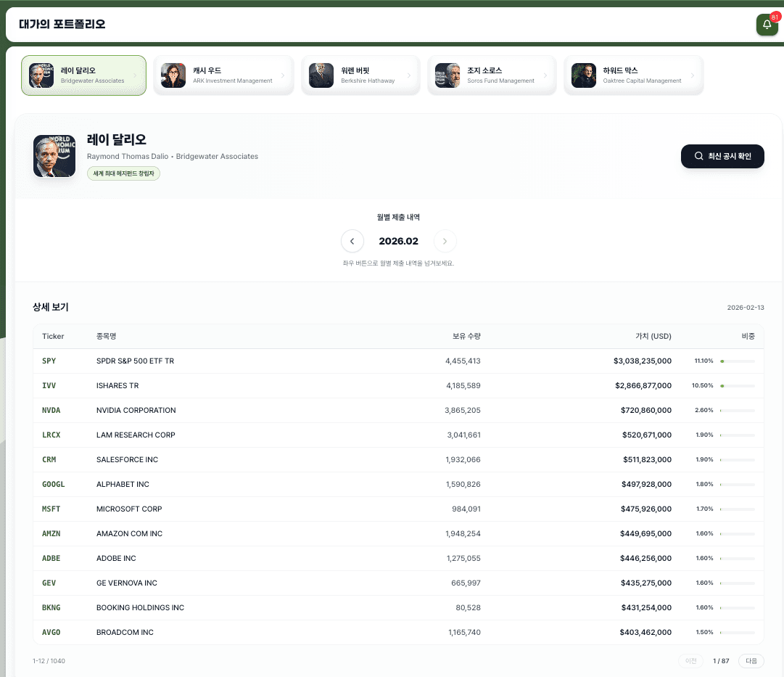The width and height of the screenshot is (784, 677).
Task: Go to the previous month with the left arrow
Action: [352, 241]
